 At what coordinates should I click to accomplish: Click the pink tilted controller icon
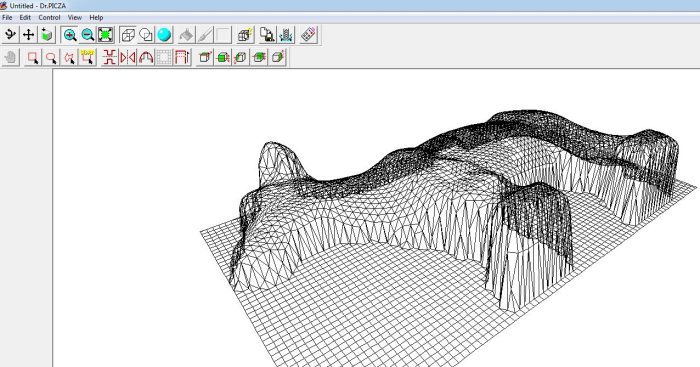click(308, 35)
